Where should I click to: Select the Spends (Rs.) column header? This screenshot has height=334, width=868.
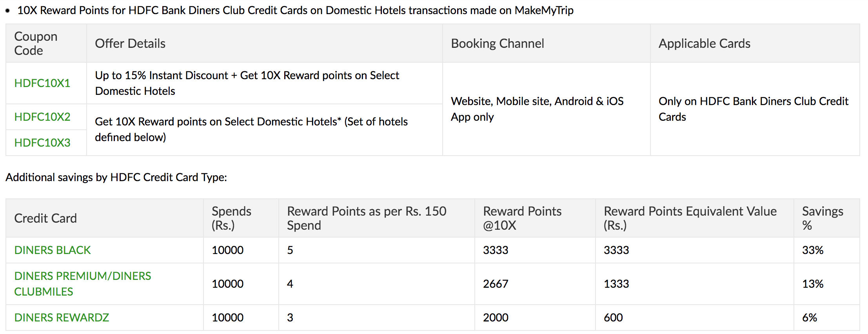tap(231, 218)
